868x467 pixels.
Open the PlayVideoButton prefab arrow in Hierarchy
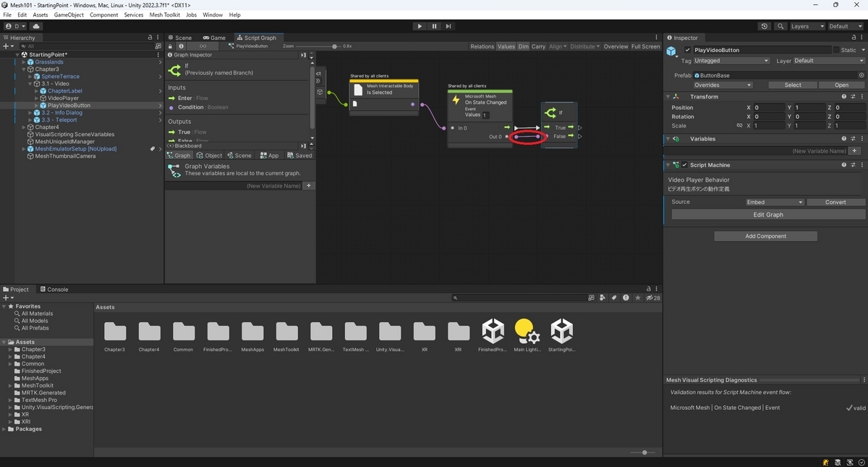[x=161, y=105]
